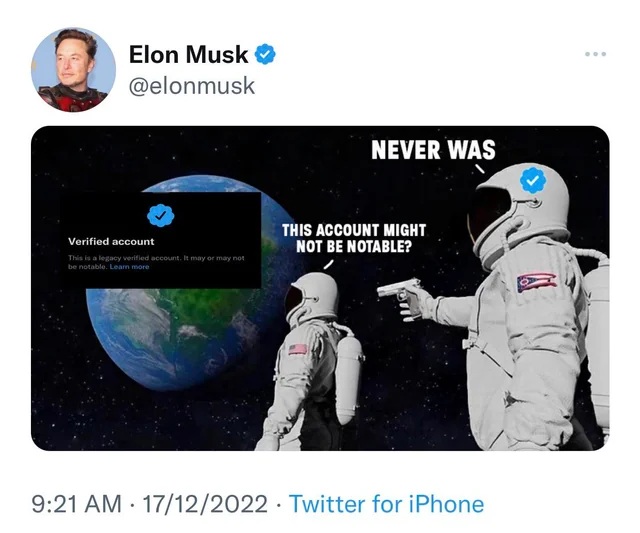Click the blue check badge in the black popup
Image resolution: width=640 pixels, height=533 pixels.
[x=160, y=215]
